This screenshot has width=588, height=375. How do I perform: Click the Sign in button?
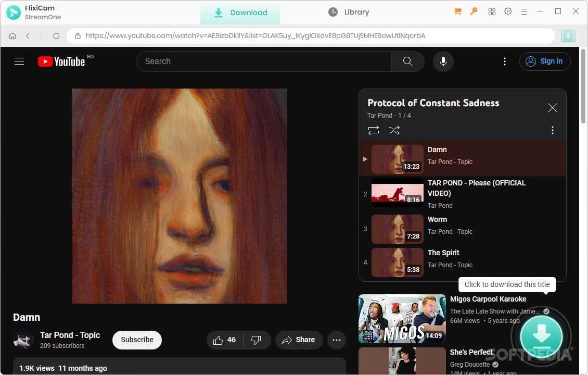[545, 61]
